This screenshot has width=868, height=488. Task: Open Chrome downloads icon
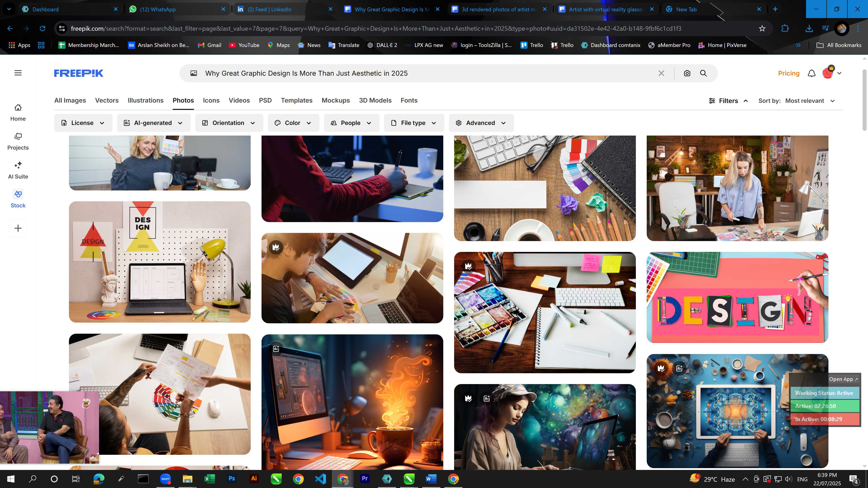[x=809, y=29]
